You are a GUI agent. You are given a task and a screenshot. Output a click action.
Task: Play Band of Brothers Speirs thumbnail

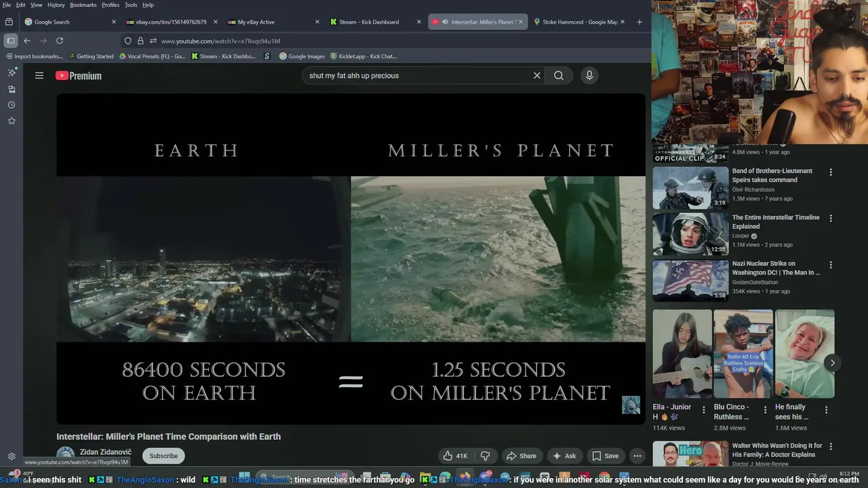tap(690, 188)
